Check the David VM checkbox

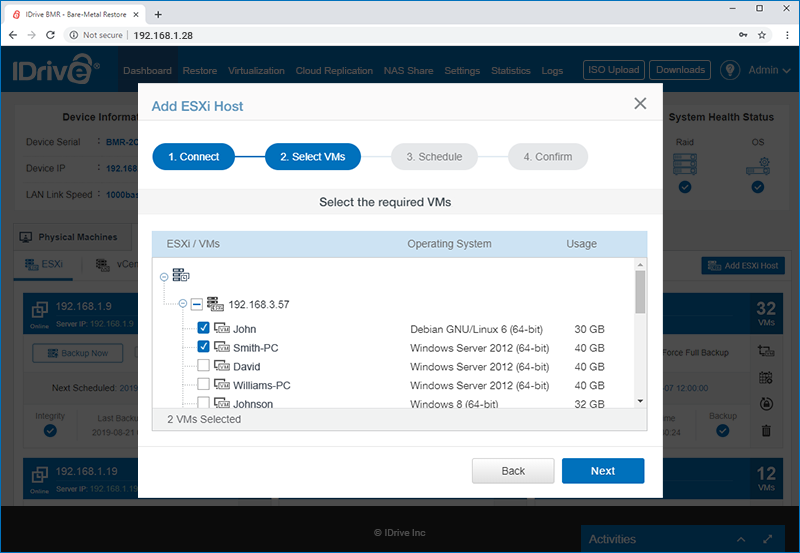tap(203, 365)
